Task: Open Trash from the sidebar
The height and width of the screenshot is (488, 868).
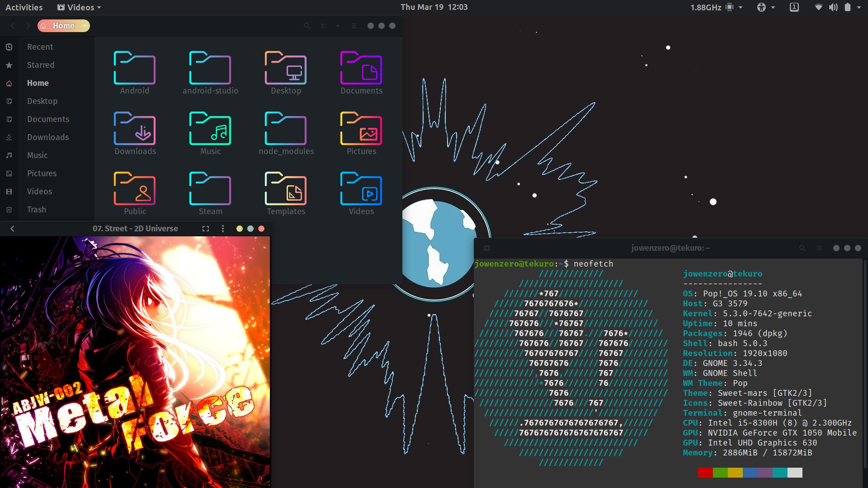Action: point(36,209)
